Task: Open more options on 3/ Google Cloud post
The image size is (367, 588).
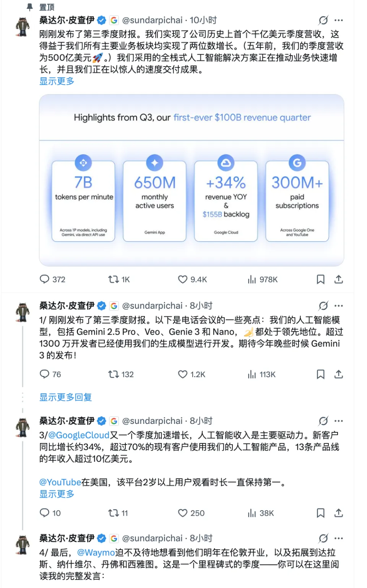Action: (339, 421)
